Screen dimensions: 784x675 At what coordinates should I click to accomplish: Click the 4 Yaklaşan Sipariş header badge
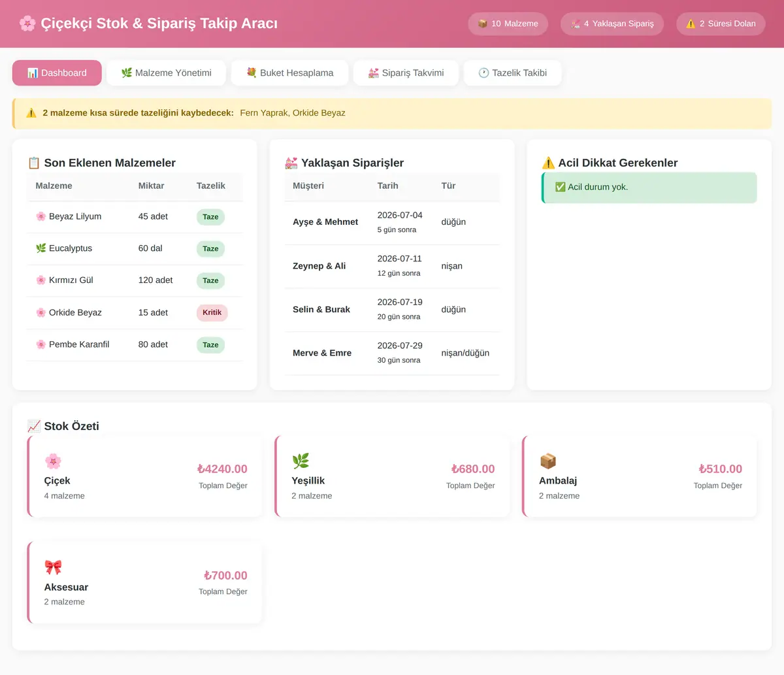(x=612, y=24)
